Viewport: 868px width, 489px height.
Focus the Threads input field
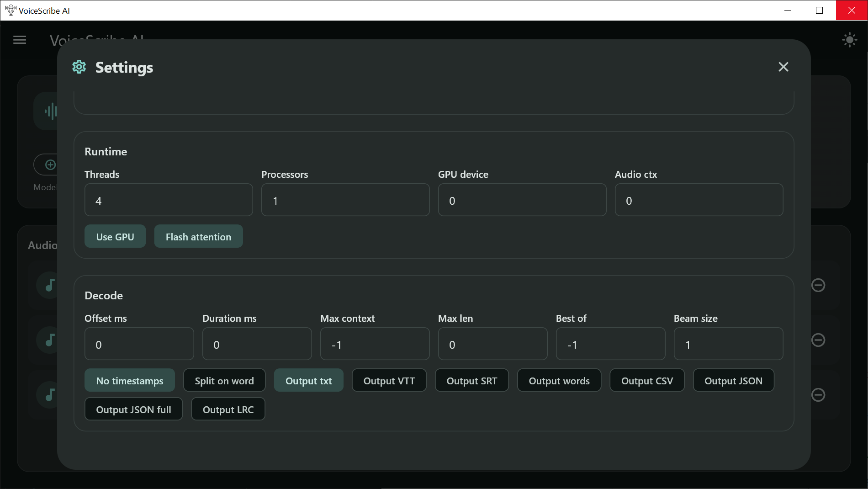tap(169, 200)
